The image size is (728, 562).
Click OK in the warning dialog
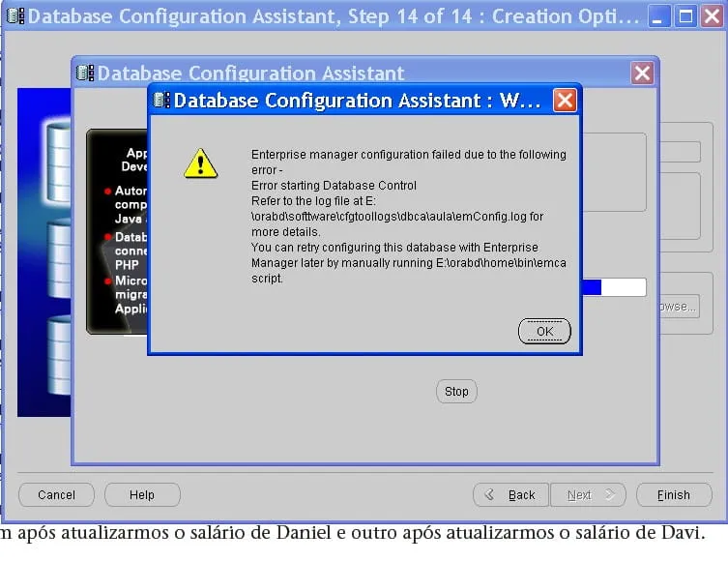coord(544,331)
